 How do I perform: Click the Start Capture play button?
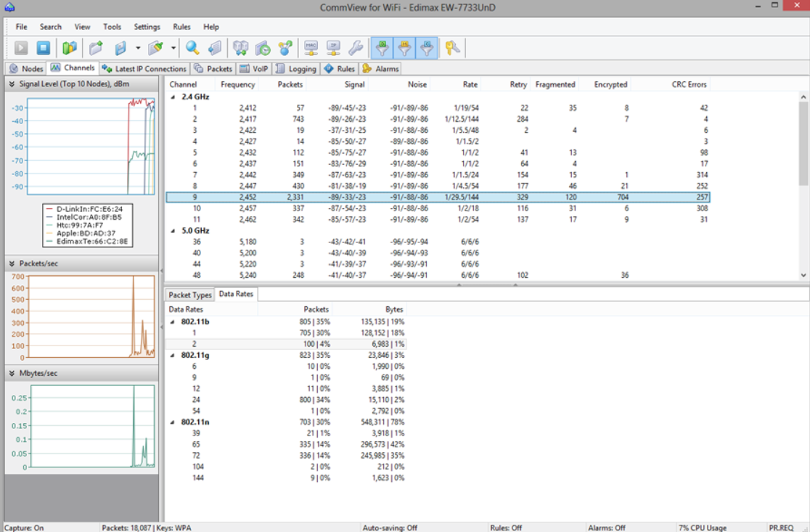21,48
